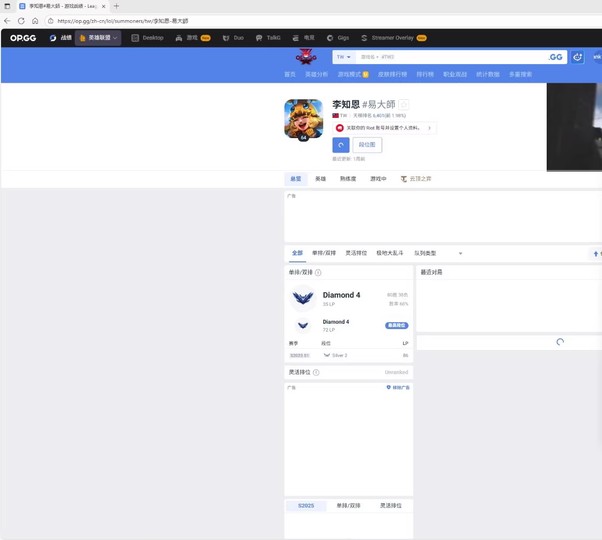The height and width of the screenshot is (540, 602).
Task: Click the blue GG search button
Action: (556, 57)
